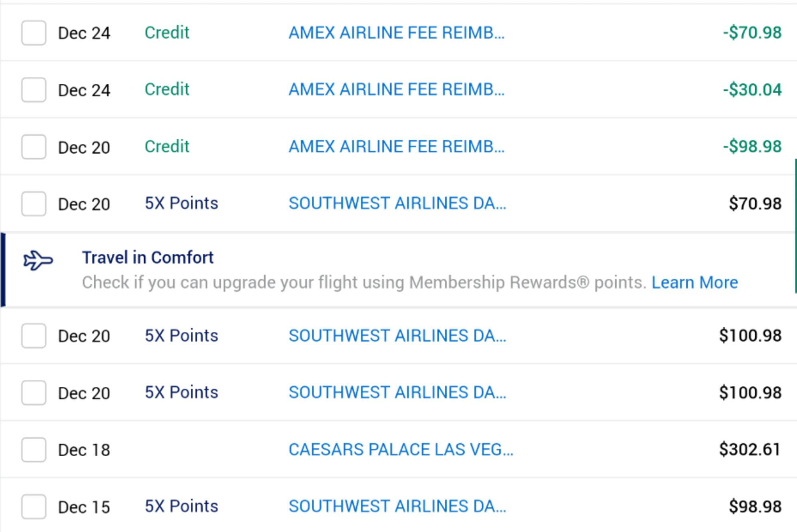Click 5X Points label on Dec 15 row

[x=181, y=506]
